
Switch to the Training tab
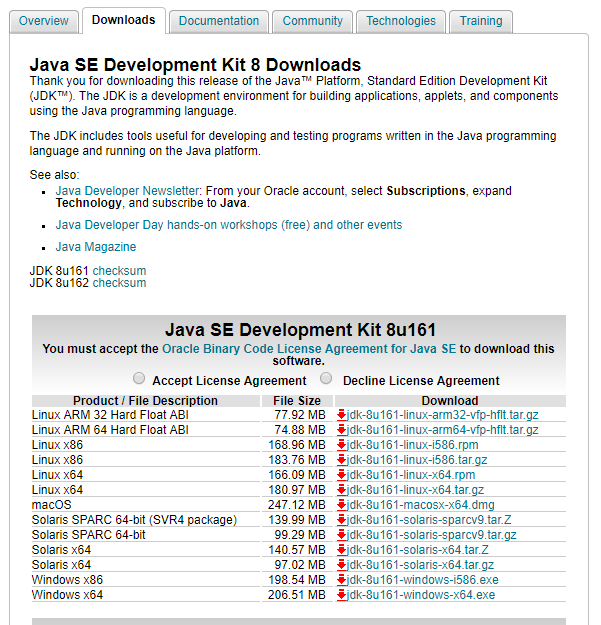point(481,21)
